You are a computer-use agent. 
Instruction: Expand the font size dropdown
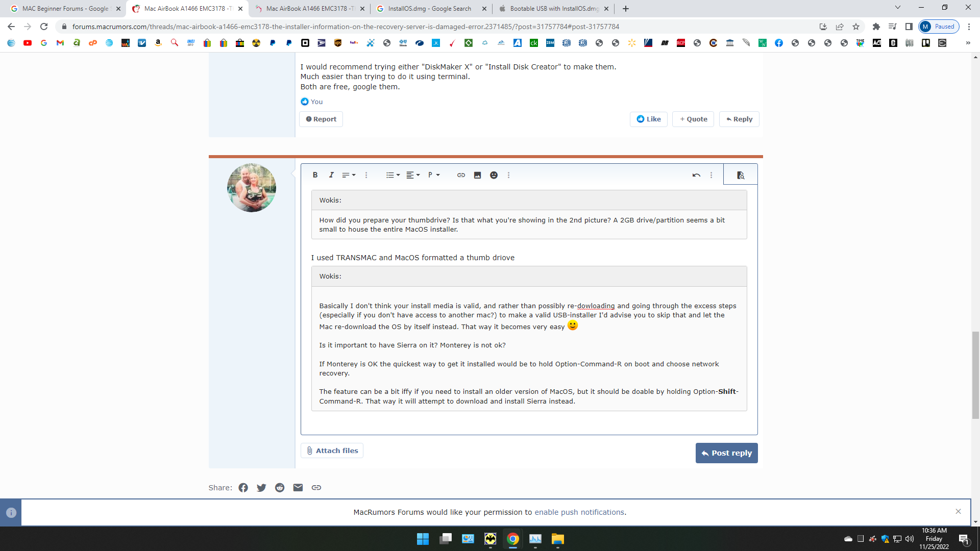(349, 175)
